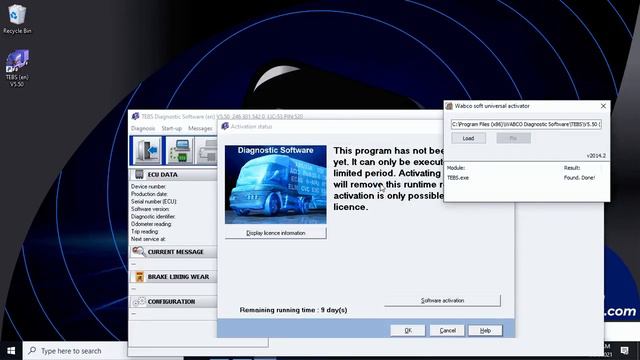Click the program path field in the activator
The width and height of the screenshot is (640, 360).
526,124
